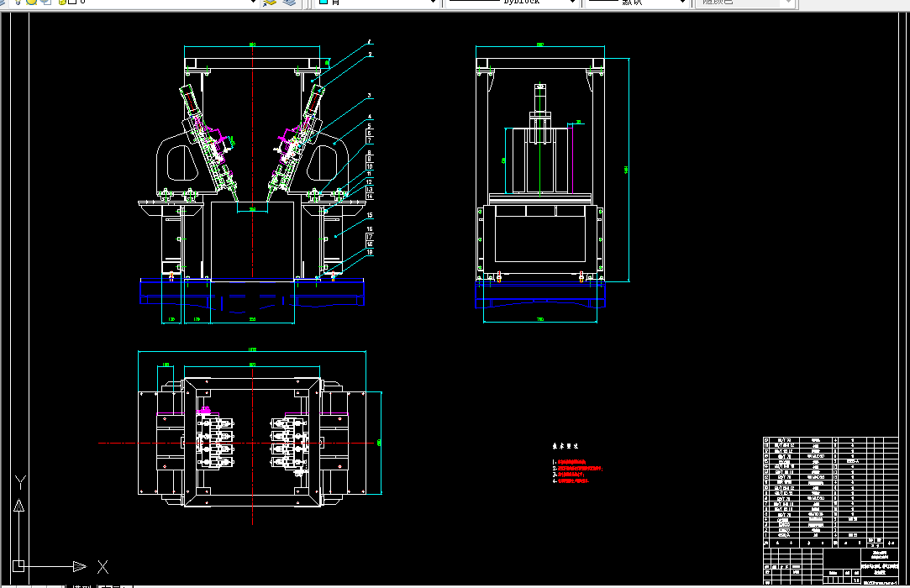This screenshot has height=588, width=910.
Task: Expand the lineweight control dropdown
Action: (x=682, y=3)
